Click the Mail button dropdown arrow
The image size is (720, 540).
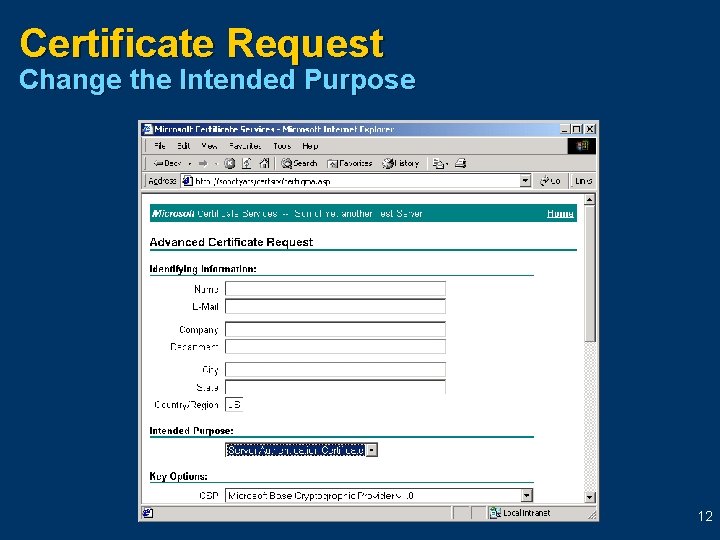447,163
